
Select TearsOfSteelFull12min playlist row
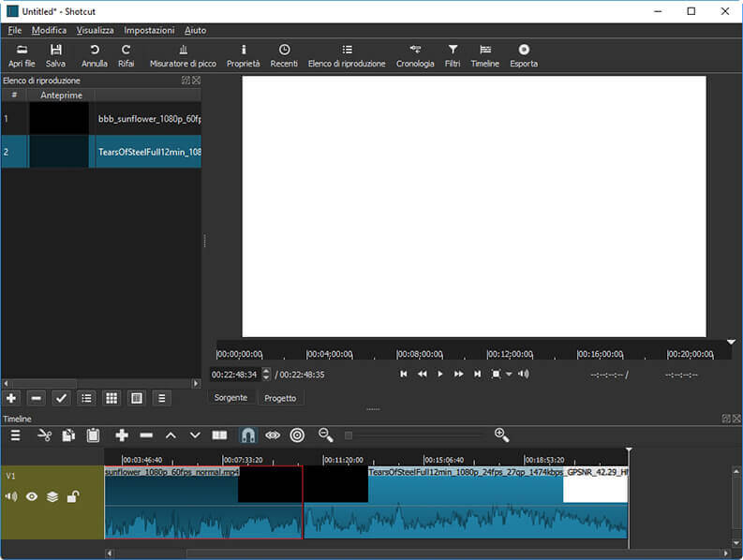tap(101, 152)
